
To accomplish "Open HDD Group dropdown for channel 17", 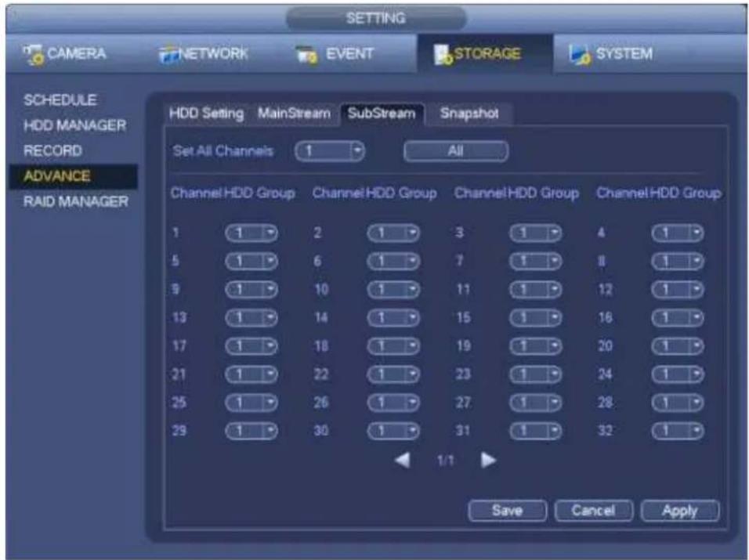I will coord(251,346).
